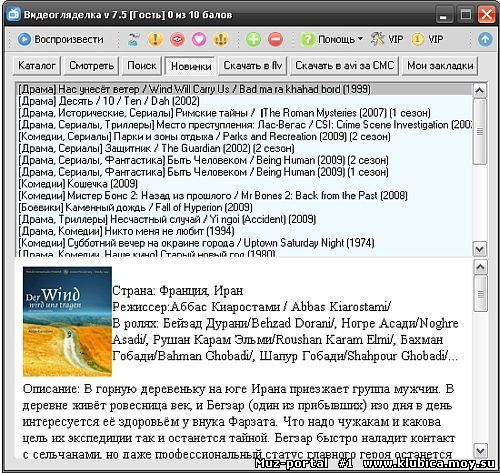The width and height of the screenshot is (500, 473).
Task: Select 'Нас унесёт ветер / Wind Will Carry Us' row
Action: tap(244, 89)
